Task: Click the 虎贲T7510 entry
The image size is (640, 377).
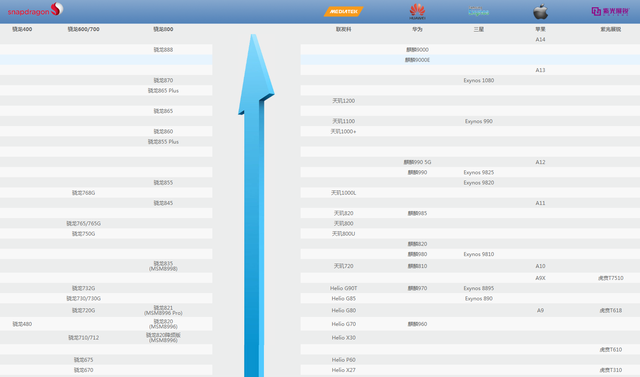Action: coord(611,278)
